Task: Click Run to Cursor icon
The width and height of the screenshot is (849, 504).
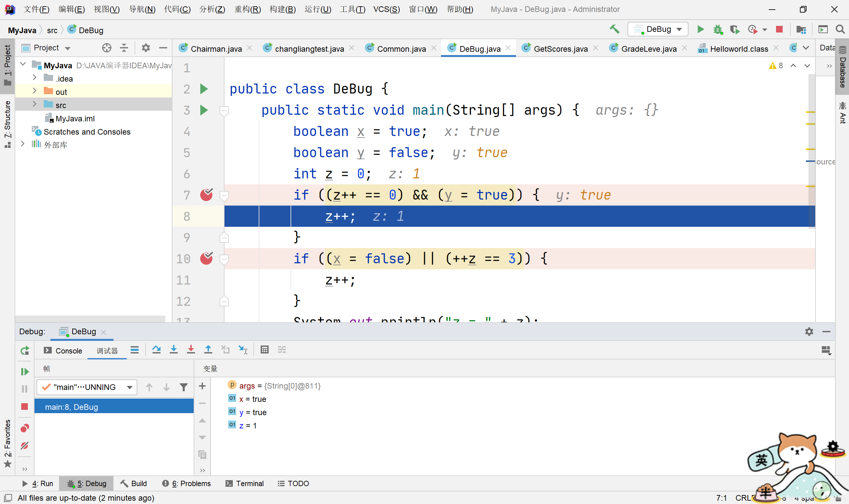Action: coord(243,349)
